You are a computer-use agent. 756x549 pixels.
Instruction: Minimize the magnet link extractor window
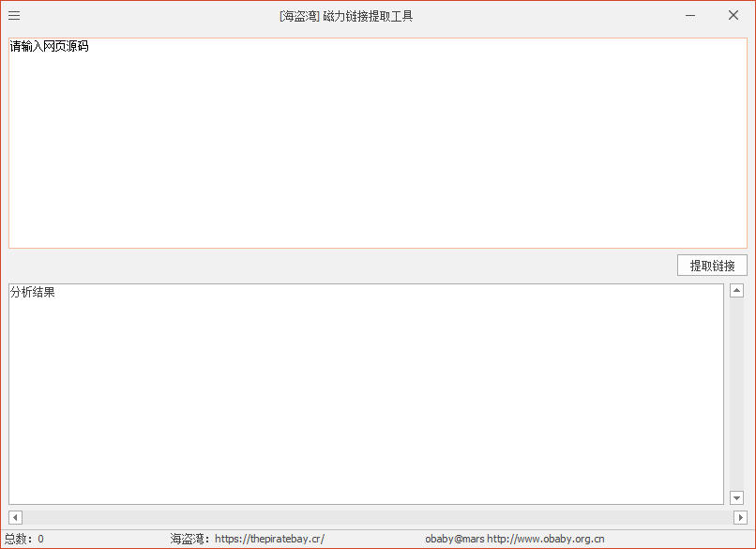(x=690, y=15)
